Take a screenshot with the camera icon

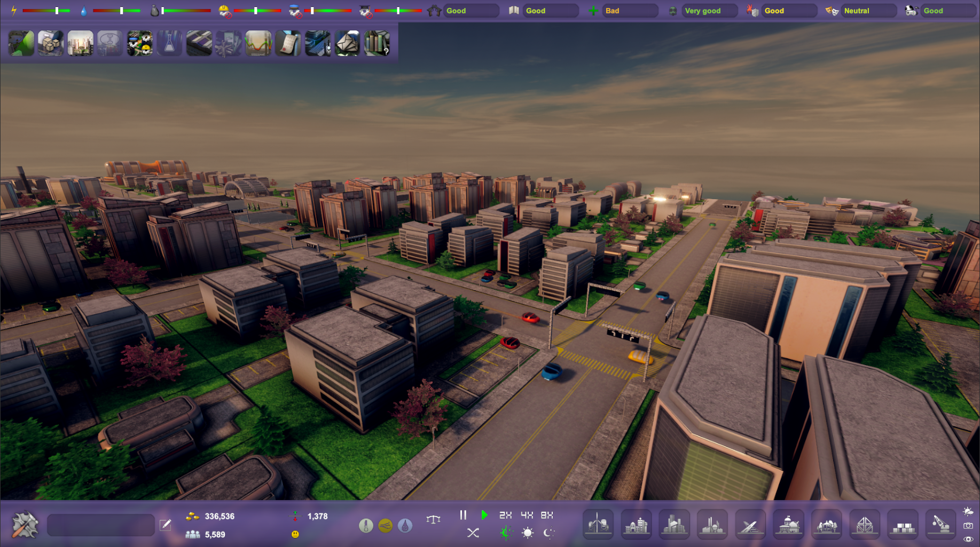pyautogui.click(x=968, y=526)
